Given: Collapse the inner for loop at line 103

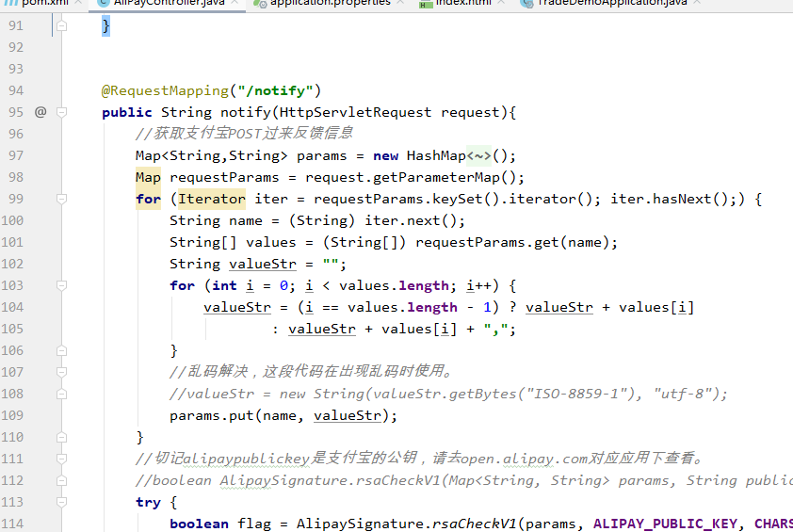Looking at the screenshot, I should coord(62,285).
